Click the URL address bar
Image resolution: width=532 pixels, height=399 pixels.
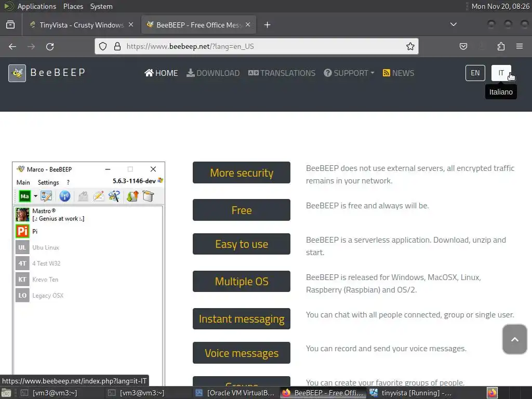click(x=257, y=46)
